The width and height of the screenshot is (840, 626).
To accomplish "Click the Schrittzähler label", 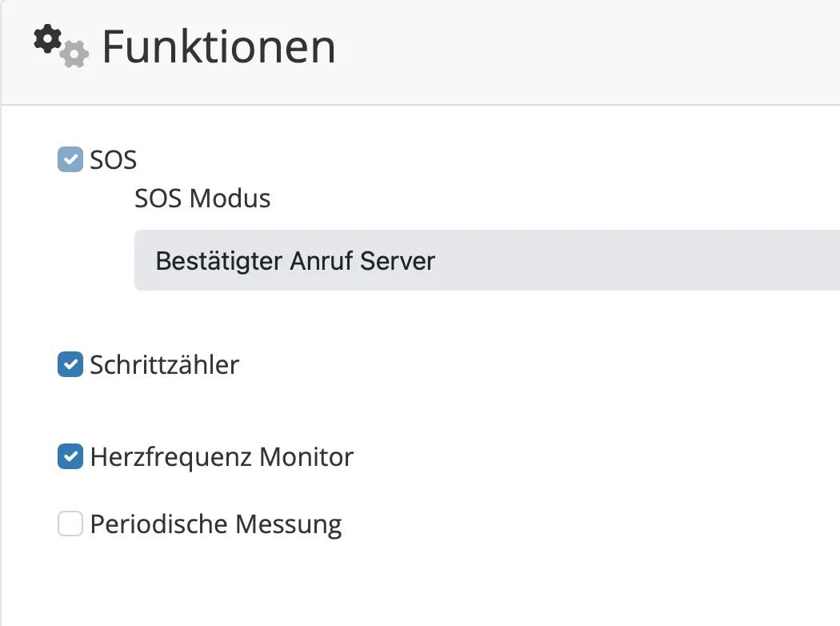I will [166, 364].
